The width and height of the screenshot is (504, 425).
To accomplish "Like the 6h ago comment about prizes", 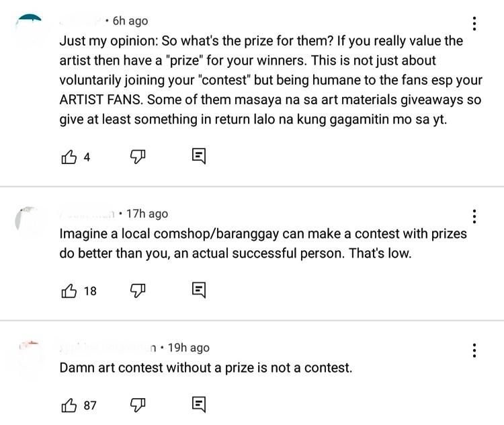I will [x=69, y=157].
